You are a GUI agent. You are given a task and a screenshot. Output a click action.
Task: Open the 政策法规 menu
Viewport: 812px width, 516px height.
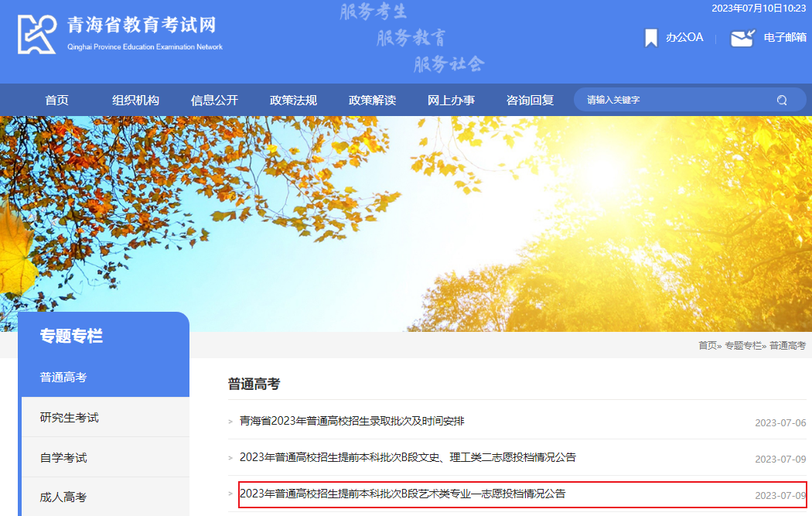pos(292,100)
